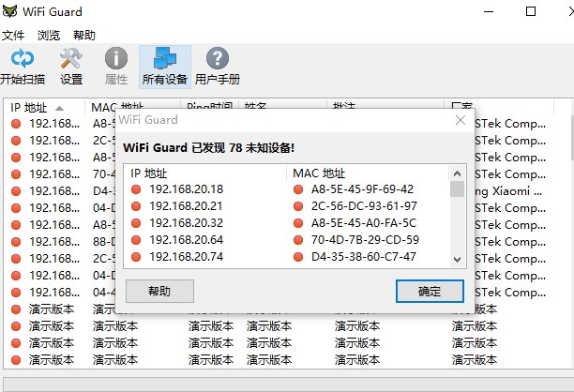Click red status dot beside 192.168.20.21

click(x=136, y=206)
